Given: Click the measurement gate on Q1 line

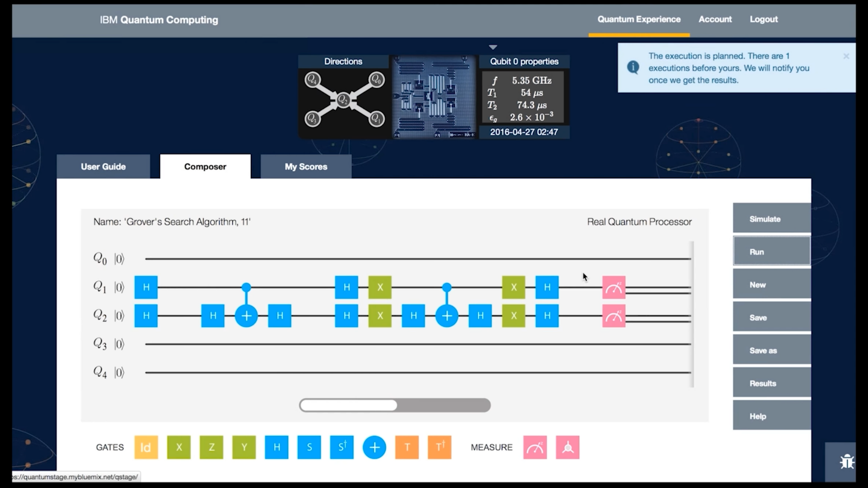Looking at the screenshot, I should (x=614, y=287).
